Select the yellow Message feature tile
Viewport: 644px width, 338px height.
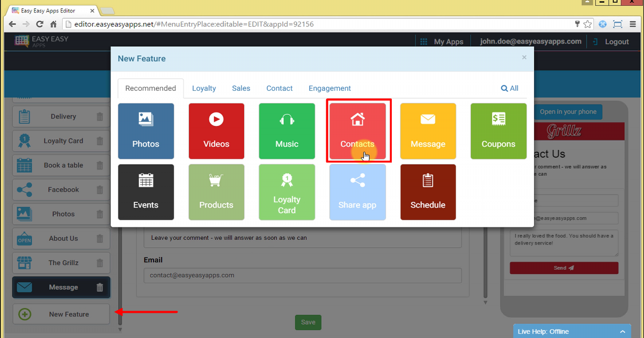point(428,131)
